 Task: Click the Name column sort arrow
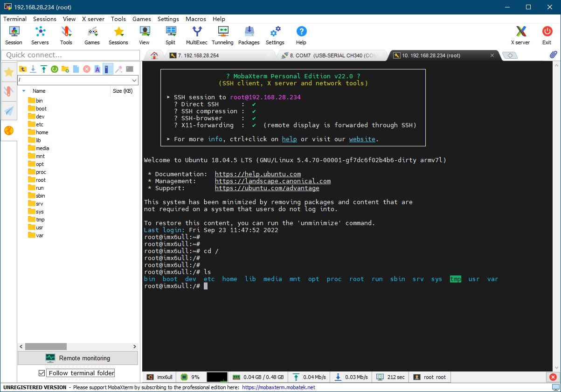(24, 91)
